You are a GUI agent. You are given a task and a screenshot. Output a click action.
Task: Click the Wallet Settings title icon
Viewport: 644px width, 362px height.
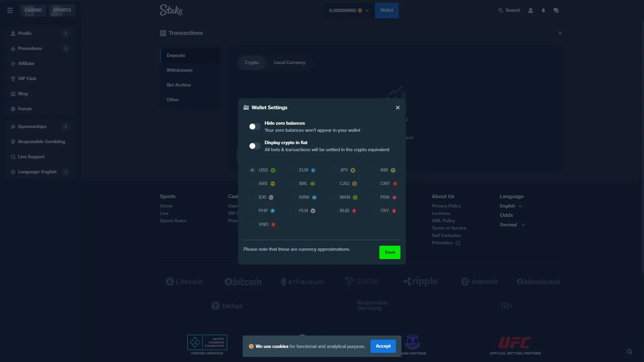point(246,108)
